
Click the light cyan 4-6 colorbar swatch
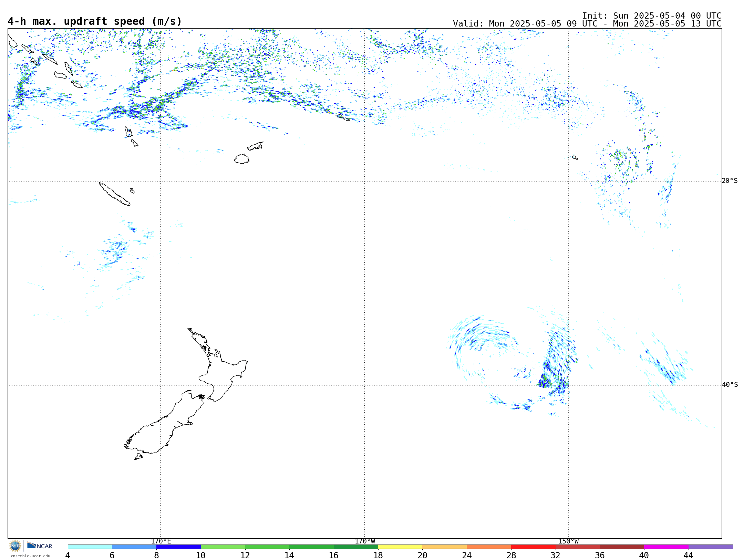90,547
